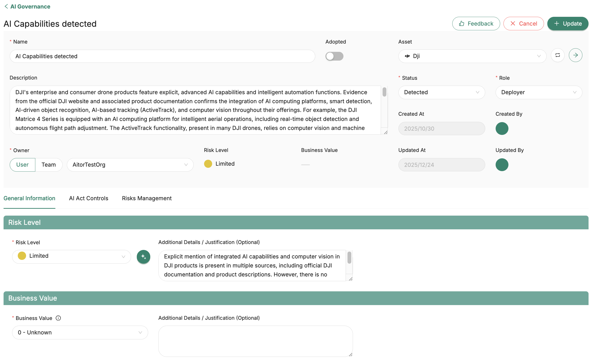Open the Business Value 0 - Unknown dropdown
Screen dimensions: 594x364
pos(80,333)
